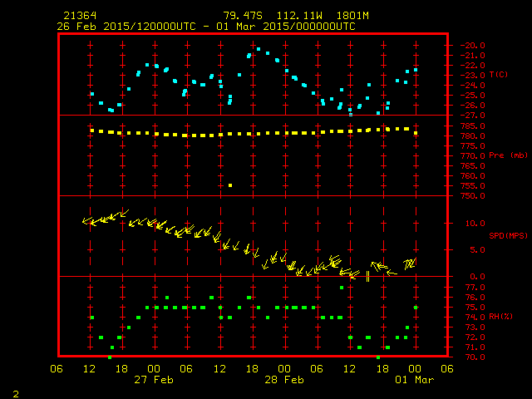Select the longitude value 112.11W
The width and height of the screenshot is (532, 399).
tap(299, 16)
